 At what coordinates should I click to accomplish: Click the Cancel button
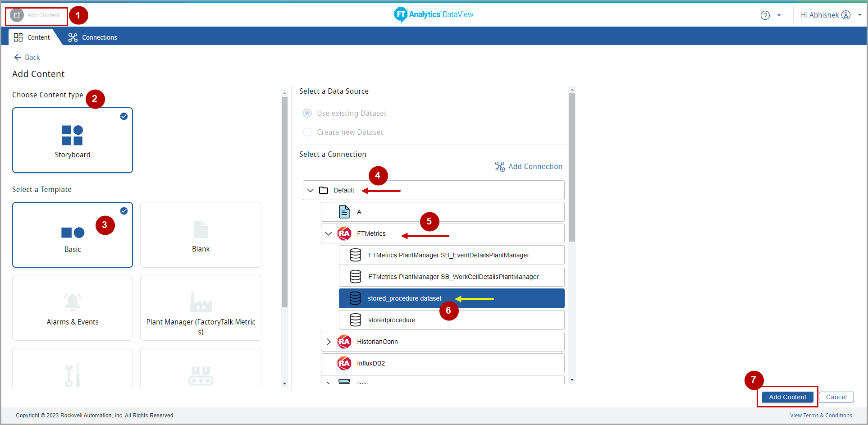(836, 397)
